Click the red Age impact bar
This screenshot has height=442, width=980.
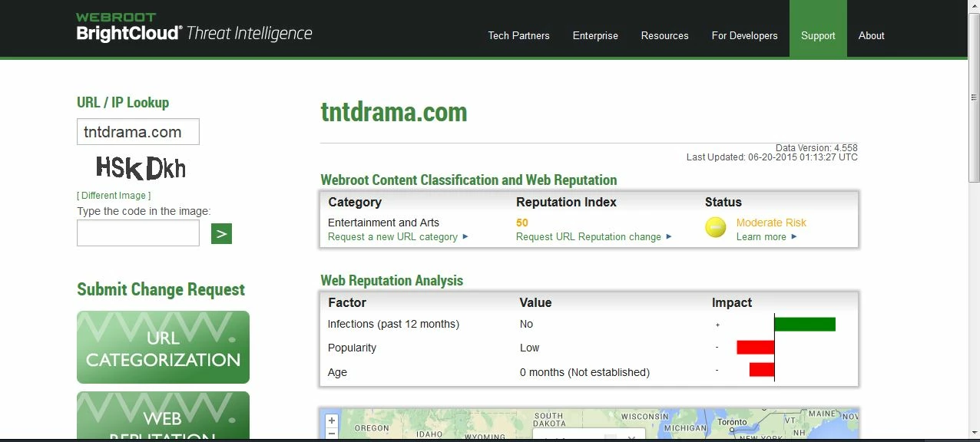click(762, 370)
